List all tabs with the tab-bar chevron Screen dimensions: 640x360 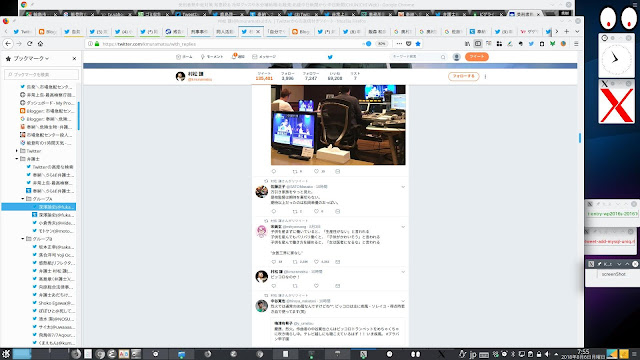tap(577, 31)
